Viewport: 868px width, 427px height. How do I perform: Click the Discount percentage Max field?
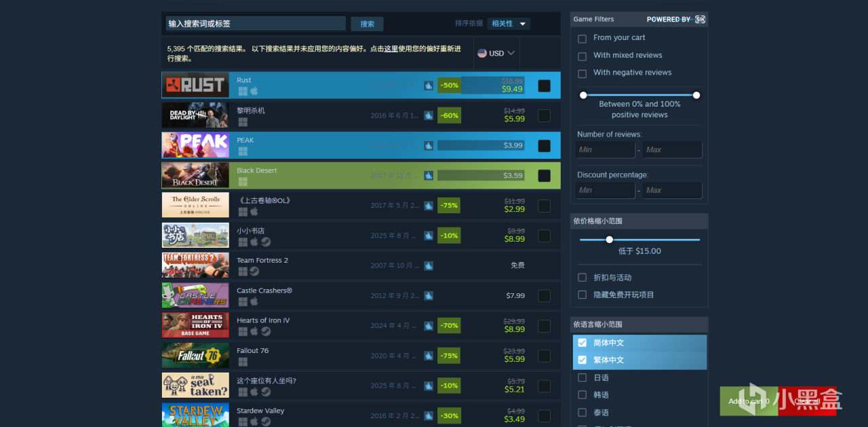[x=672, y=190]
